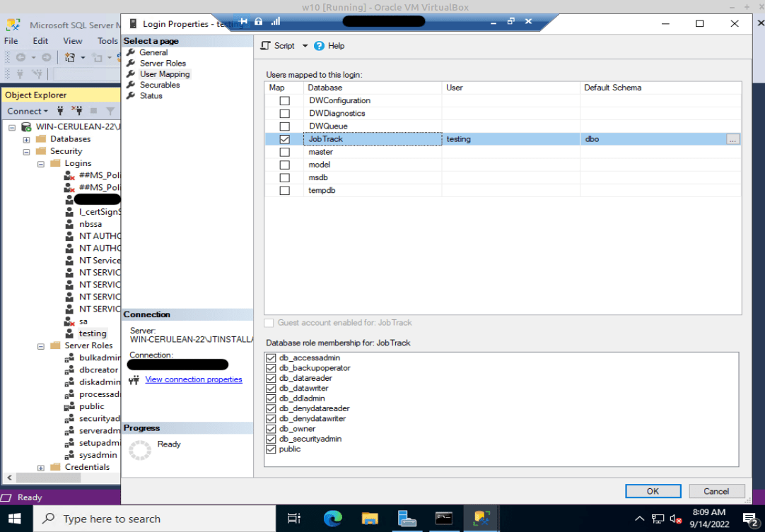Open the File menu in SSMS

coord(11,41)
